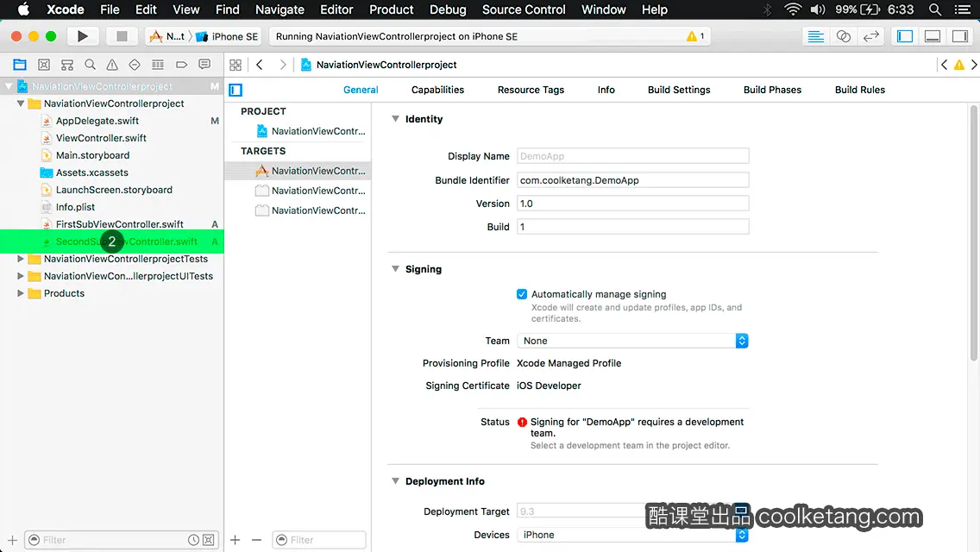The image size is (980, 552).
Task: Collapse the Deployment Info section
Action: coord(395,480)
